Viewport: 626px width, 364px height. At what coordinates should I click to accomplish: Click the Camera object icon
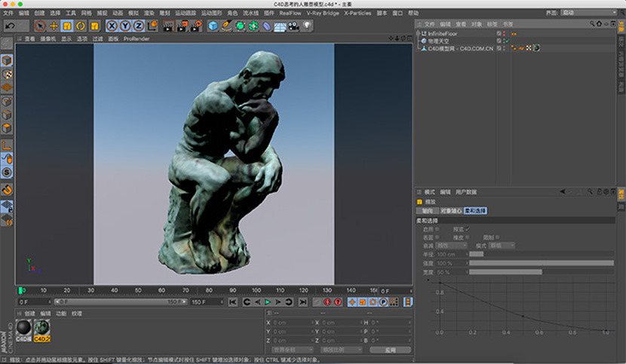pos(293,26)
